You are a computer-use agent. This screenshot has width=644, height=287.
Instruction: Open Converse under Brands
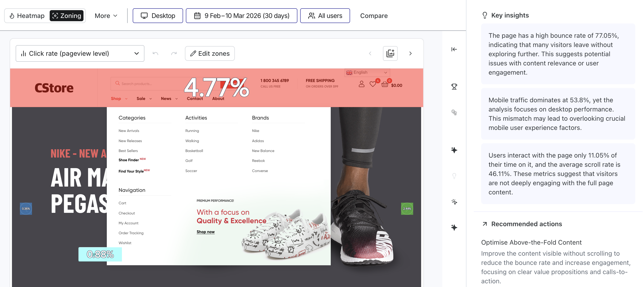(260, 171)
